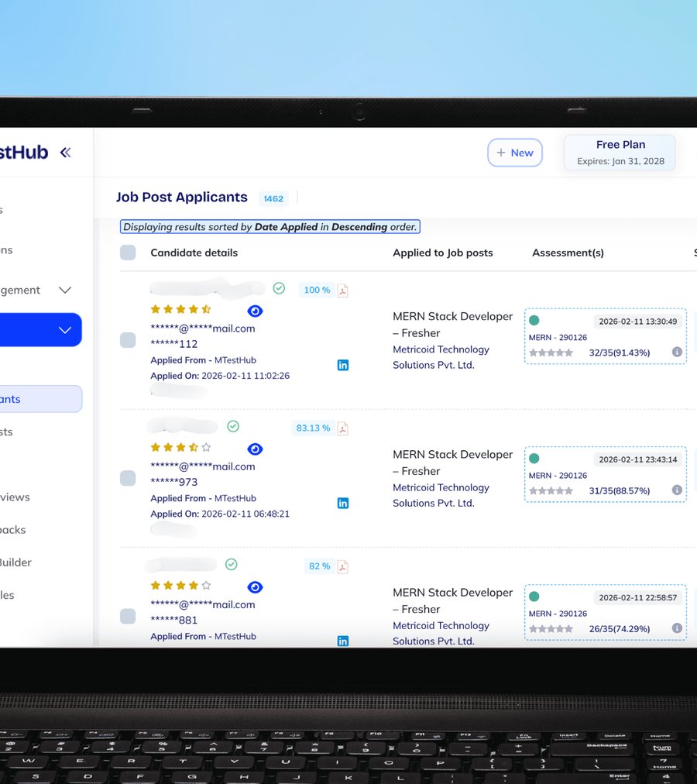Open the 'views' sidebar item
697x784 pixels.
pos(15,497)
